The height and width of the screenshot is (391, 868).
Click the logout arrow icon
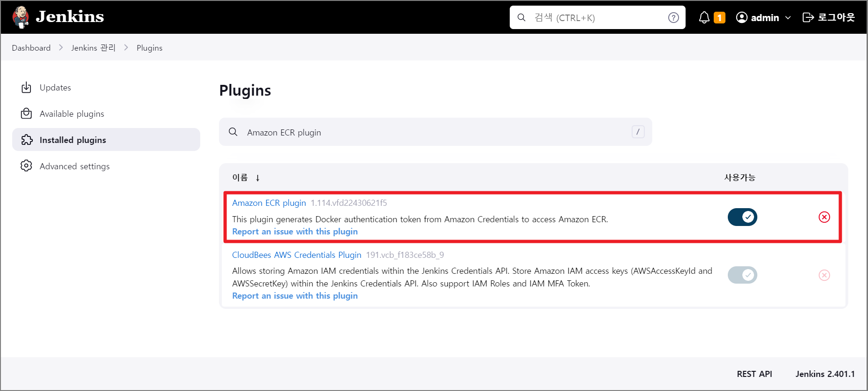click(808, 17)
